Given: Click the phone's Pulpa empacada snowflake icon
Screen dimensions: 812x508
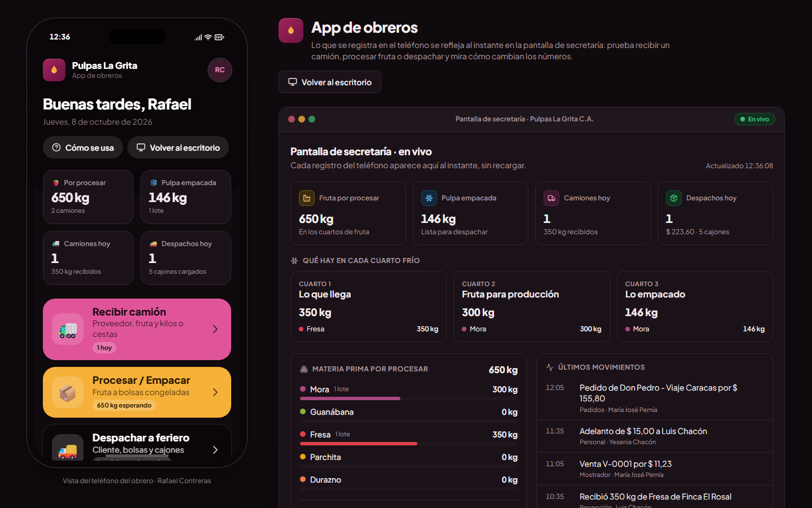Looking at the screenshot, I should point(153,183).
